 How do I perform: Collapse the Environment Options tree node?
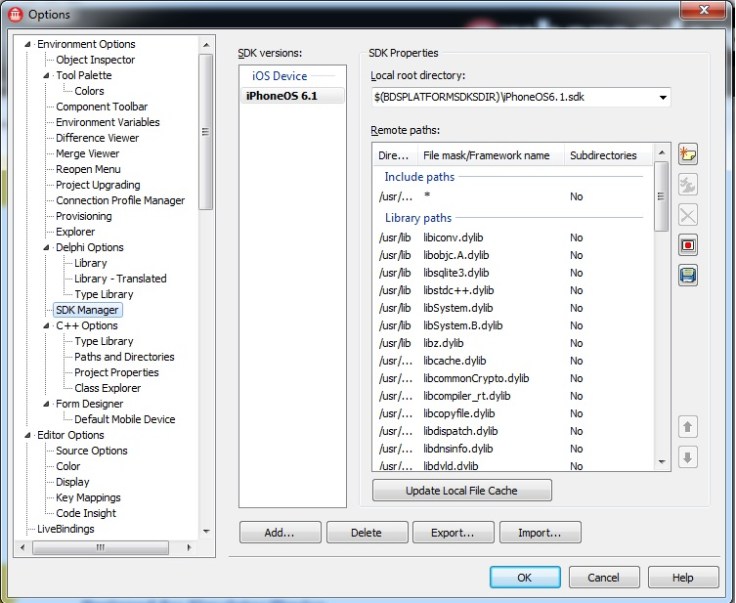pos(29,45)
